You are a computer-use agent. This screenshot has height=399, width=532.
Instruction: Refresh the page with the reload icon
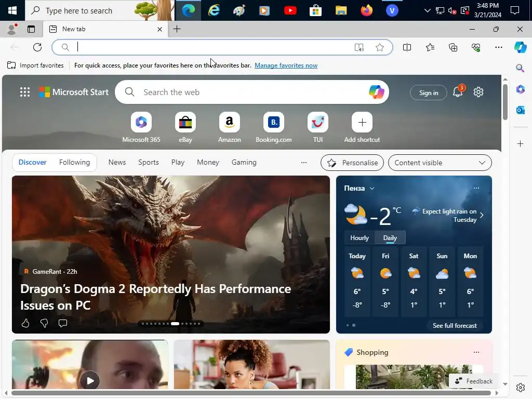[37, 47]
